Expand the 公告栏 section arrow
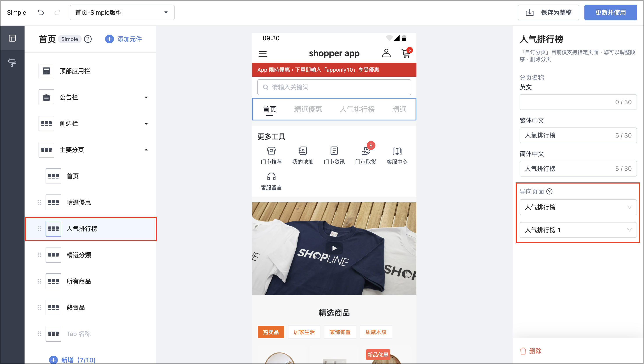The image size is (644, 364). coord(146,97)
